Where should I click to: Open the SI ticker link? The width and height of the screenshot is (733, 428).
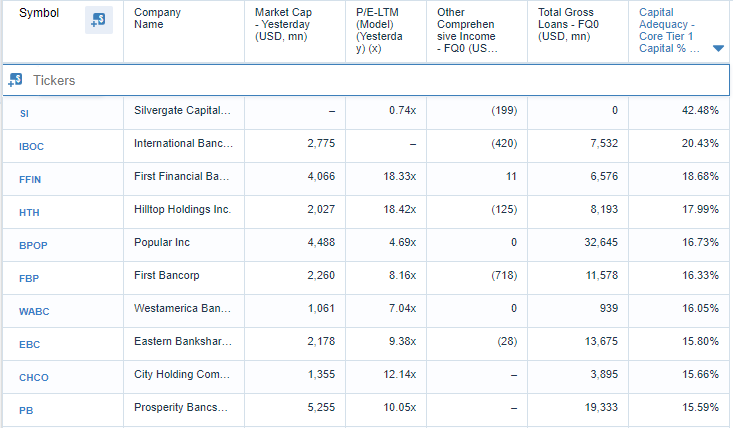coord(24,113)
